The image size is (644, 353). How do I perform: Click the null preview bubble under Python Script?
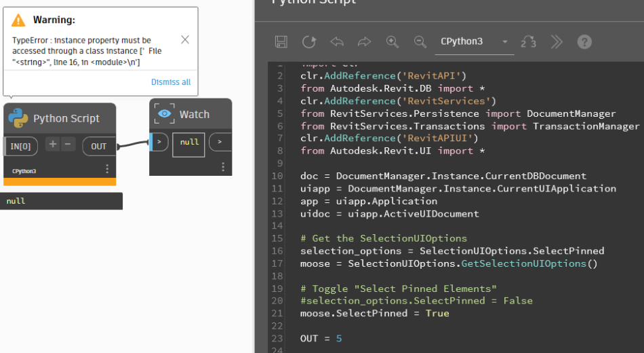click(x=61, y=201)
